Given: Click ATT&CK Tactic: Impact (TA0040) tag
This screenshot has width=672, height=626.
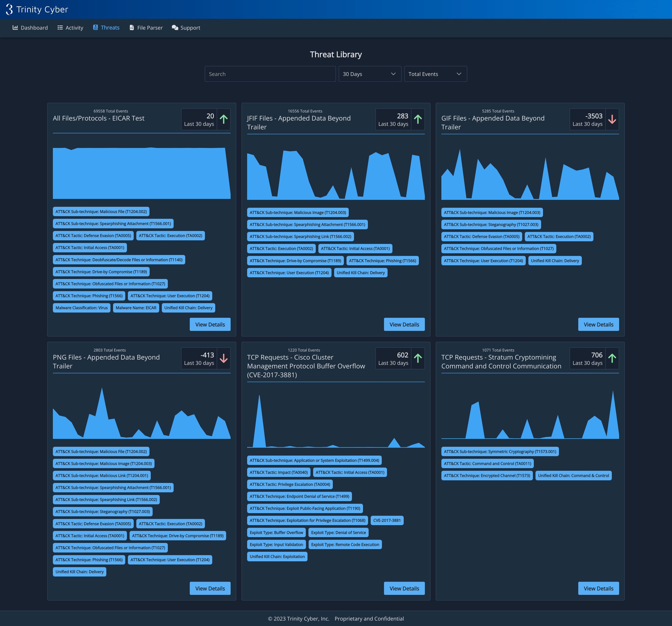Looking at the screenshot, I should click(279, 472).
